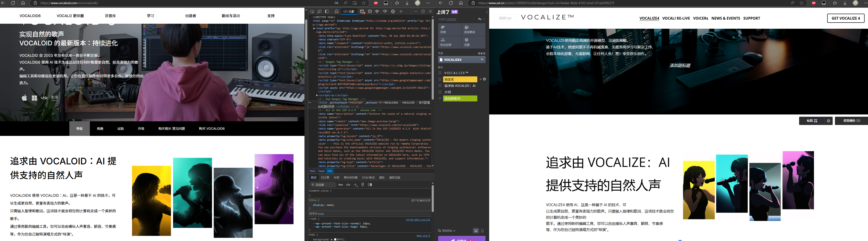Toggle DevTools activity bar dock icon
868x241 pixels.
[x=327, y=11]
